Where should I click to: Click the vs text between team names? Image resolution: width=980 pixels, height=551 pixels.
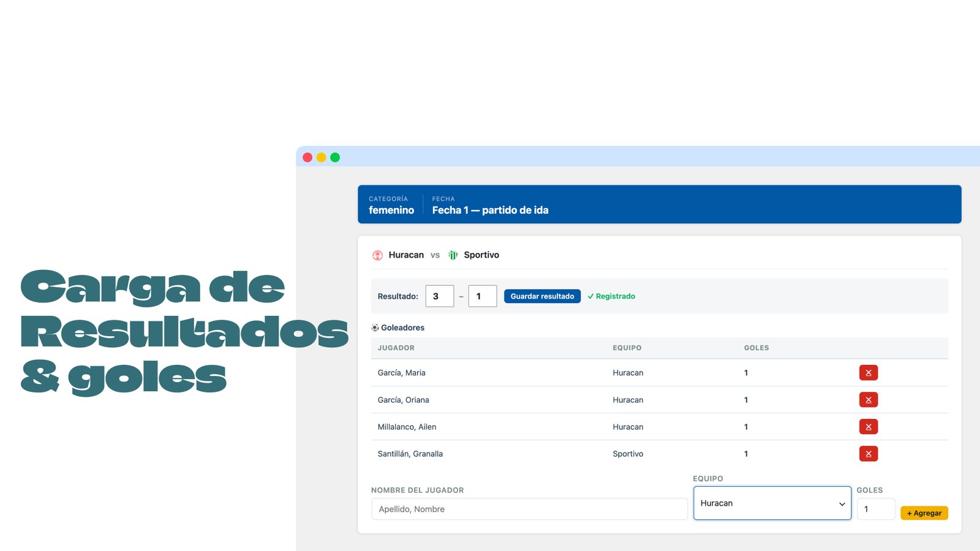(435, 255)
